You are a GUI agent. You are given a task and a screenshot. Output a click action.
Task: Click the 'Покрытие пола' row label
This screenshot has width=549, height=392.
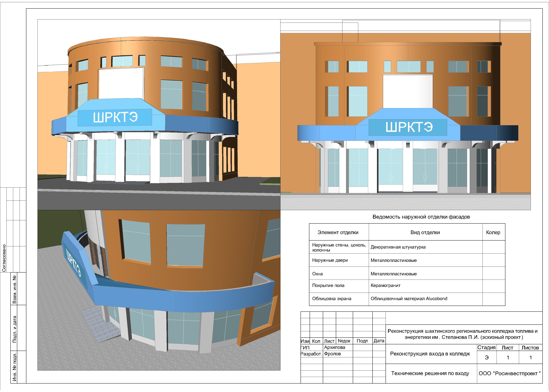[328, 285]
